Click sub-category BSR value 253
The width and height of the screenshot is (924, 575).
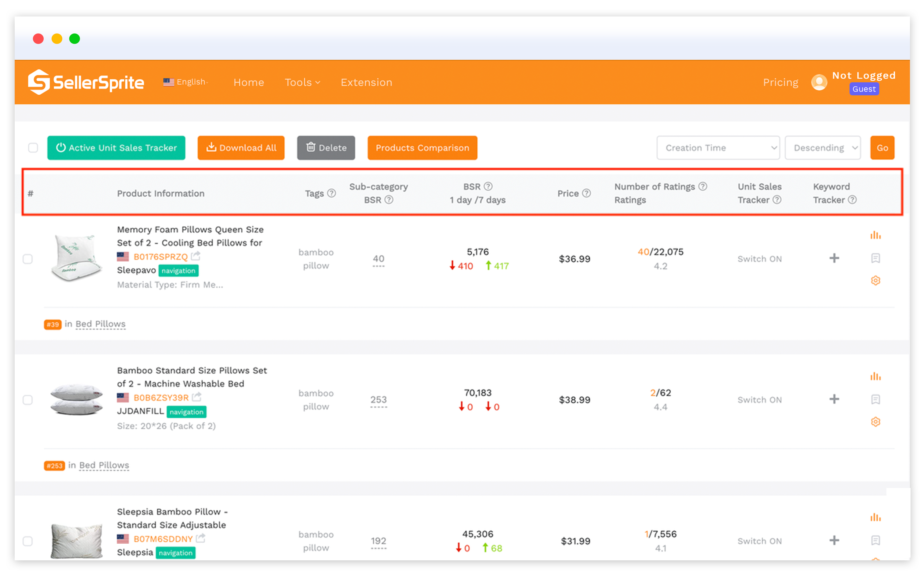point(378,400)
